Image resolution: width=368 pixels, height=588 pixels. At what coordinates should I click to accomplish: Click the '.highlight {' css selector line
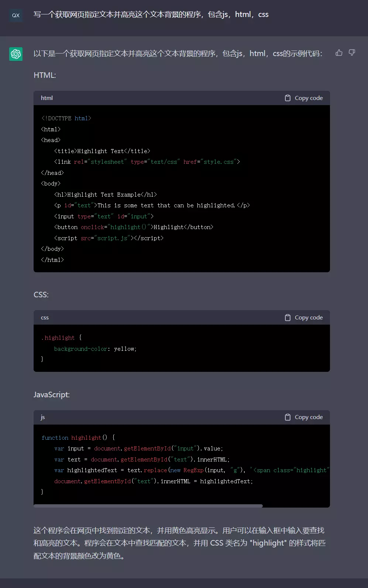click(x=62, y=338)
